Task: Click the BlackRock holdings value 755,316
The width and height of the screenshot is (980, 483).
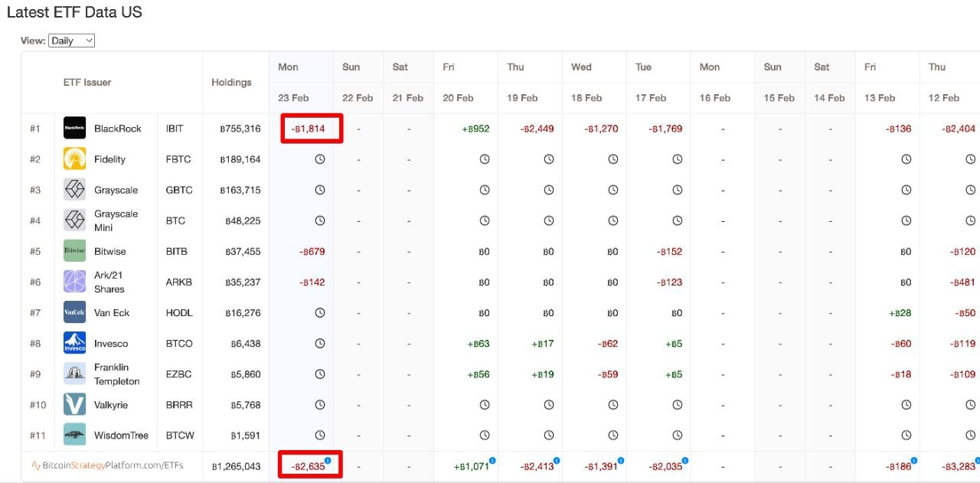Action: pos(240,129)
